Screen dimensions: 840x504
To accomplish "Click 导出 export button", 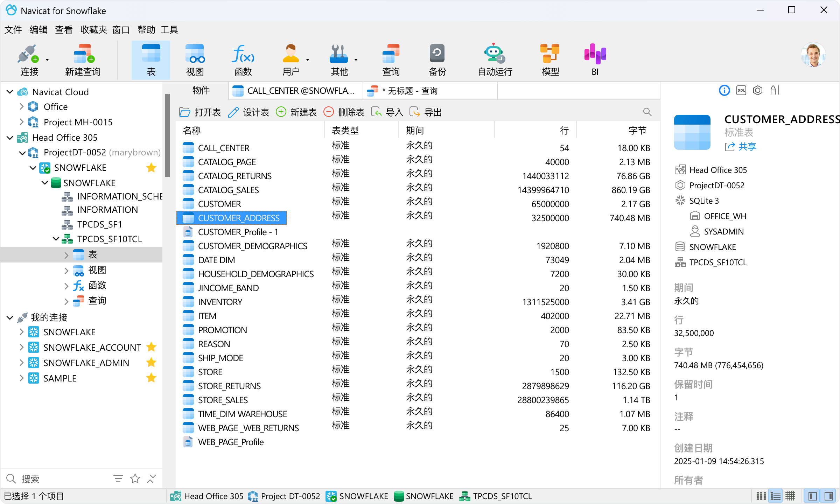I will click(x=425, y=112).
